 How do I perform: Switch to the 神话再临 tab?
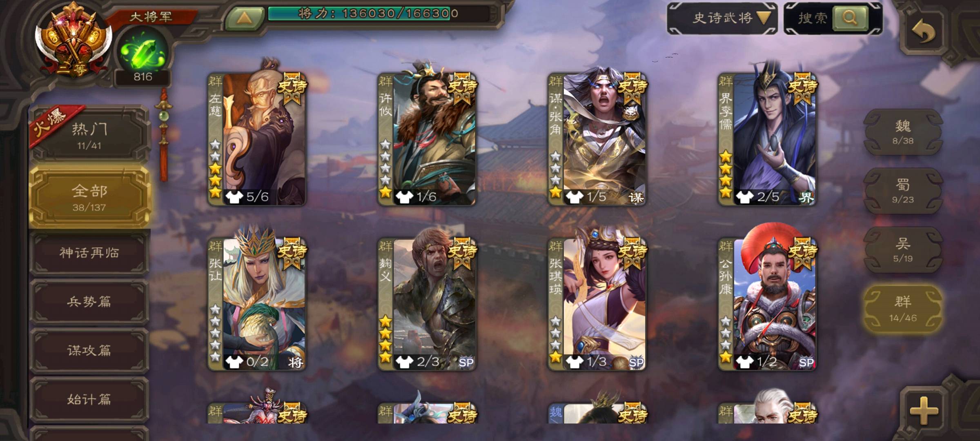coord(89,253)
